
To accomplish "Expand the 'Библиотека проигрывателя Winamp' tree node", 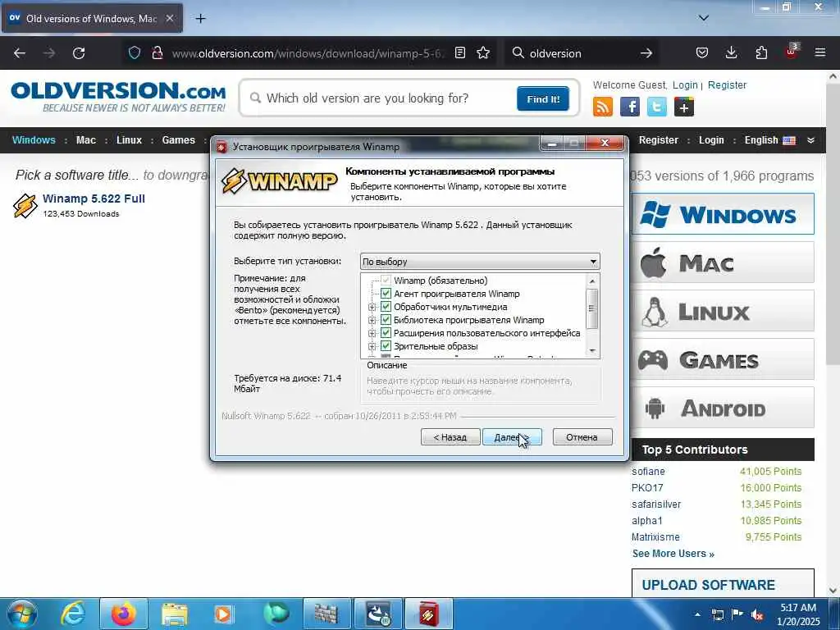I will point(372,321).
